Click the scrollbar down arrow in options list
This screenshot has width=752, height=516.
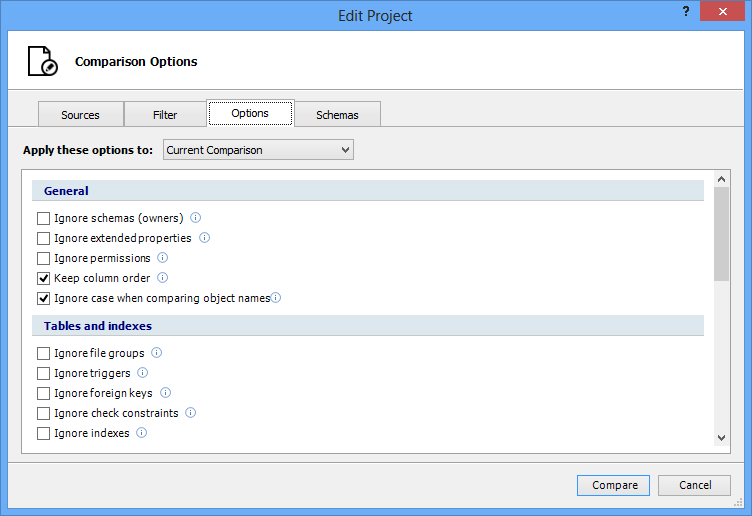tap(722, 438)
